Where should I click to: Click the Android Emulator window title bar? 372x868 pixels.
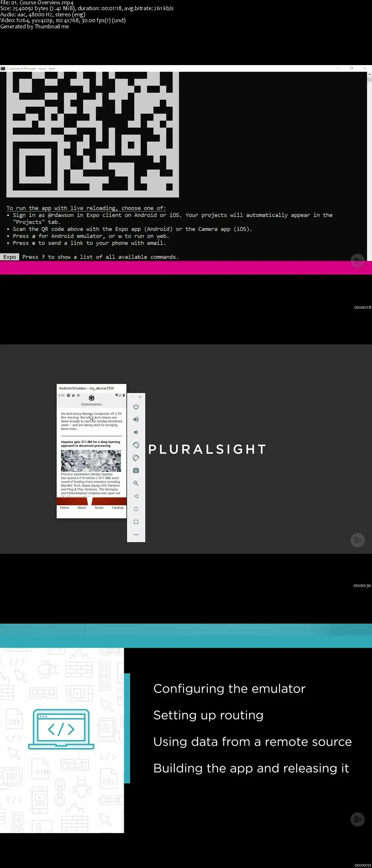point(92,388)
